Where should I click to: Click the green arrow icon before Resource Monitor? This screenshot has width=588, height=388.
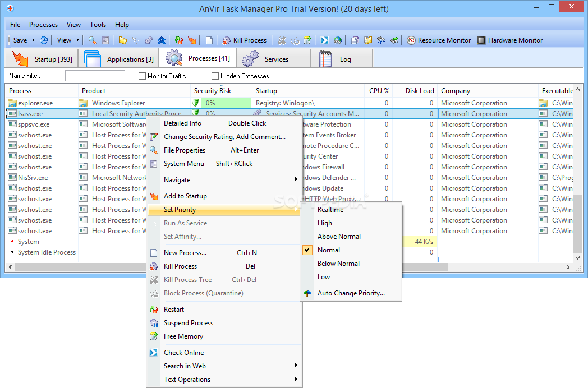(x=394, y=40)
